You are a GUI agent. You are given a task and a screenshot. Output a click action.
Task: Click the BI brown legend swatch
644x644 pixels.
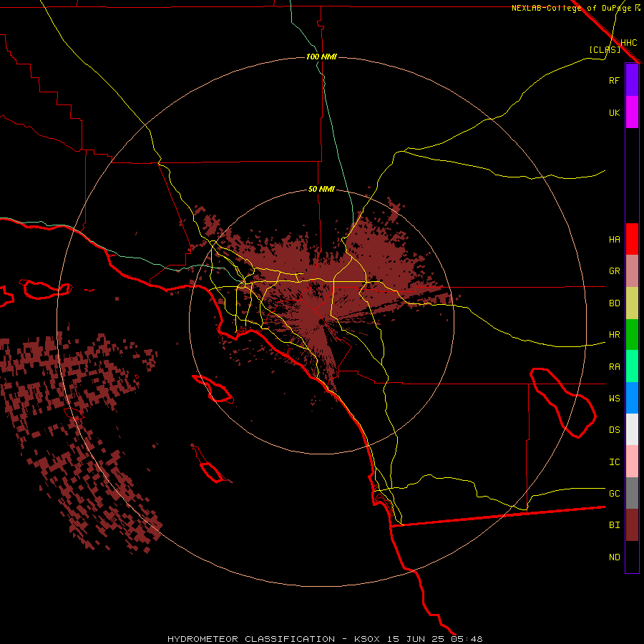click(632, 525)
